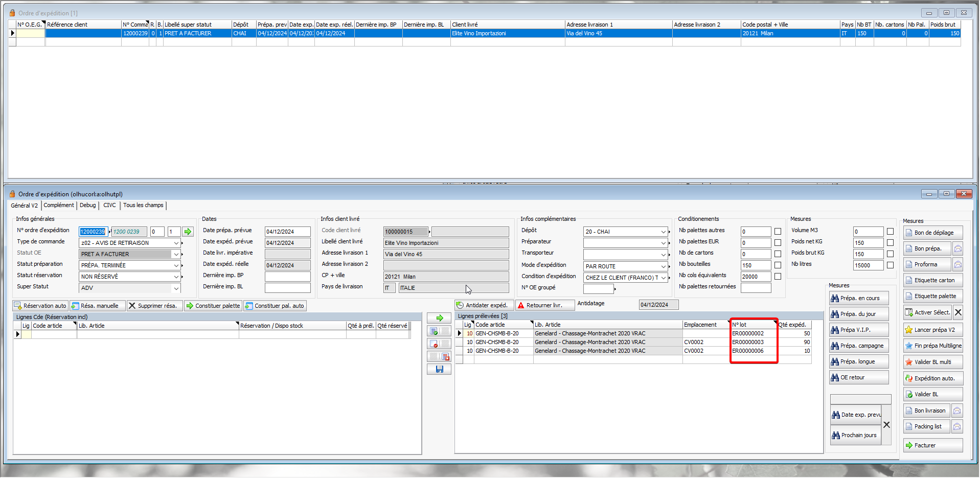Open the Dépôt dropdown list
This screenshot has height=478, width=980.
click(663, 232)
